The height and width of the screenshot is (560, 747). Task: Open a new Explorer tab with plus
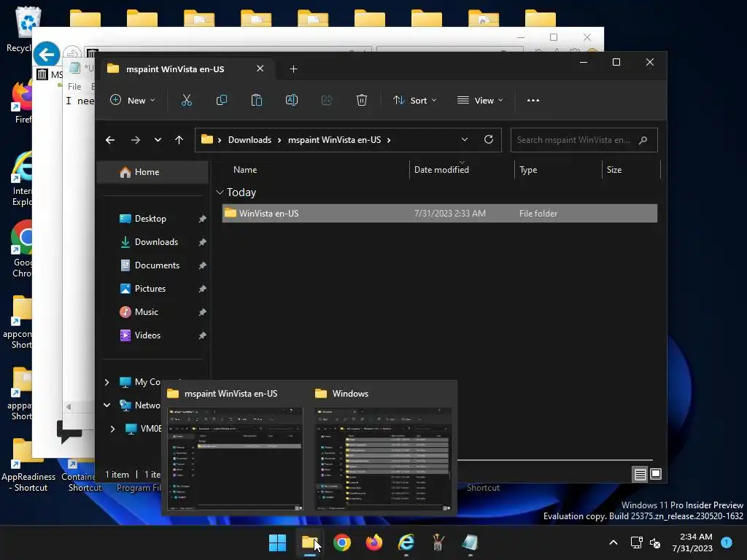(293, 69)
